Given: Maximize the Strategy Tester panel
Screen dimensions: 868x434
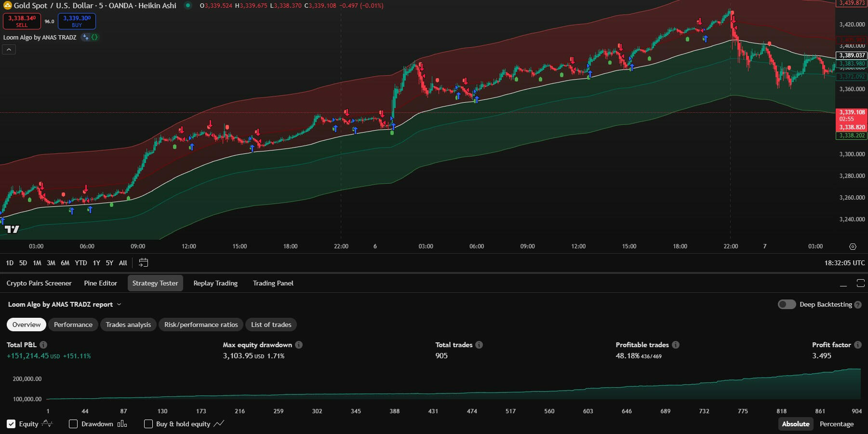Looking at the screenshot, I should tap(860, 283).
